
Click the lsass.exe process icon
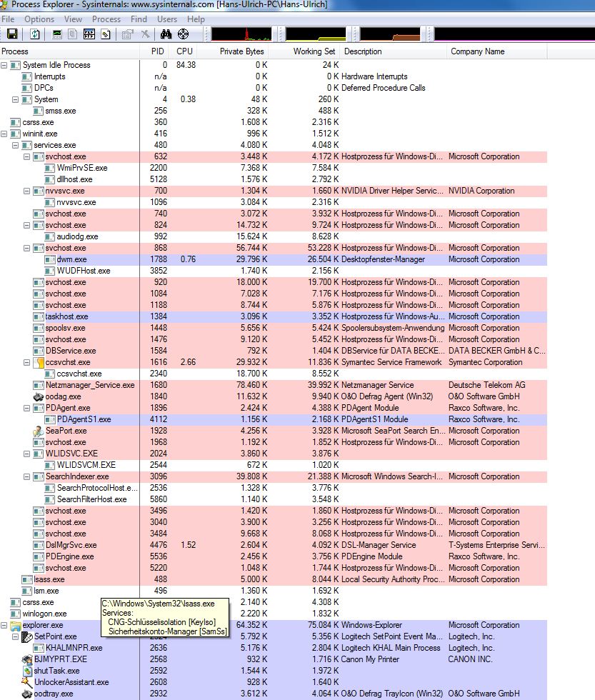pos(26,579)
